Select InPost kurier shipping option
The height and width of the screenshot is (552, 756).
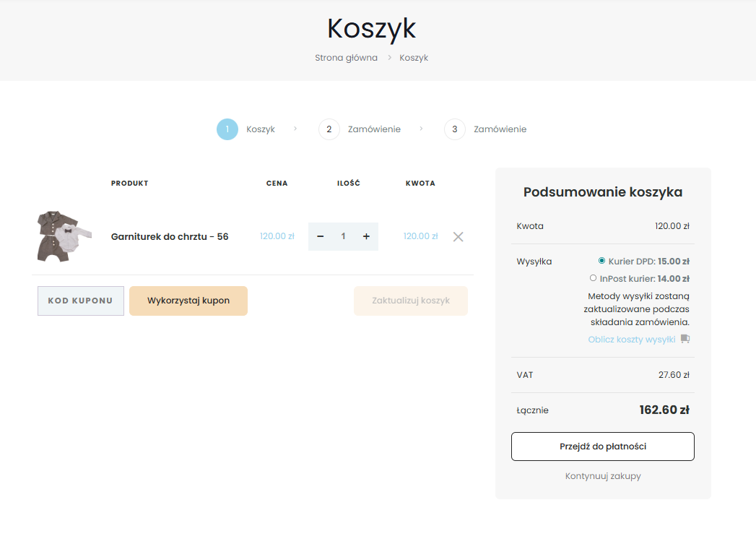(x=594, y=278)
